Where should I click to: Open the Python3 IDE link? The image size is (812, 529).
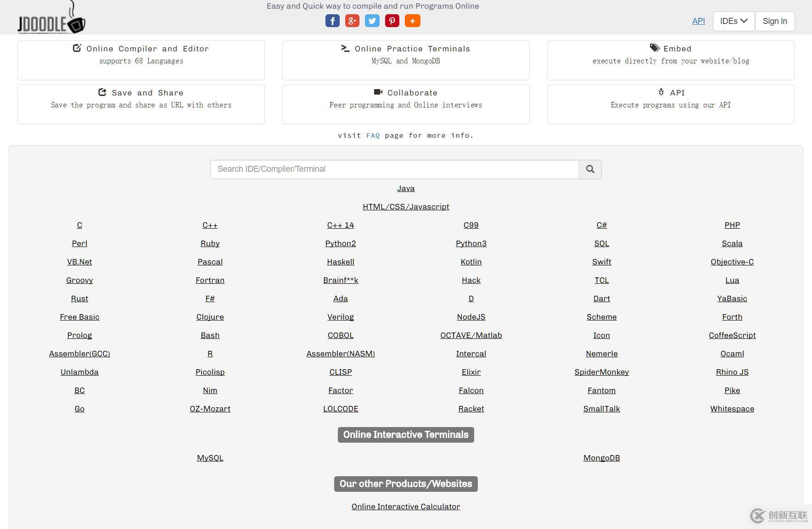pos(471,243)
